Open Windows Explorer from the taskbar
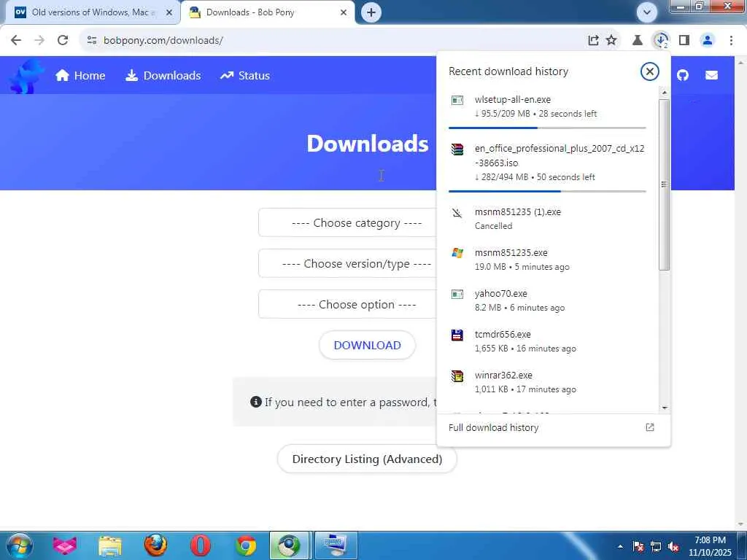Screen dimensions: 747x560 tap(111, 545)
